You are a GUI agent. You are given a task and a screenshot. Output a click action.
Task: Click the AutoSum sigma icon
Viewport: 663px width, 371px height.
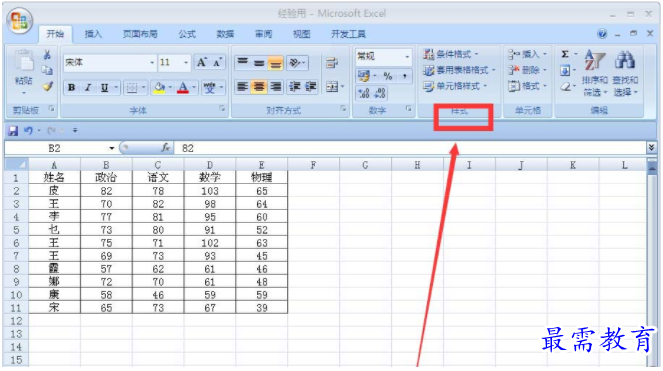[565, 54]
